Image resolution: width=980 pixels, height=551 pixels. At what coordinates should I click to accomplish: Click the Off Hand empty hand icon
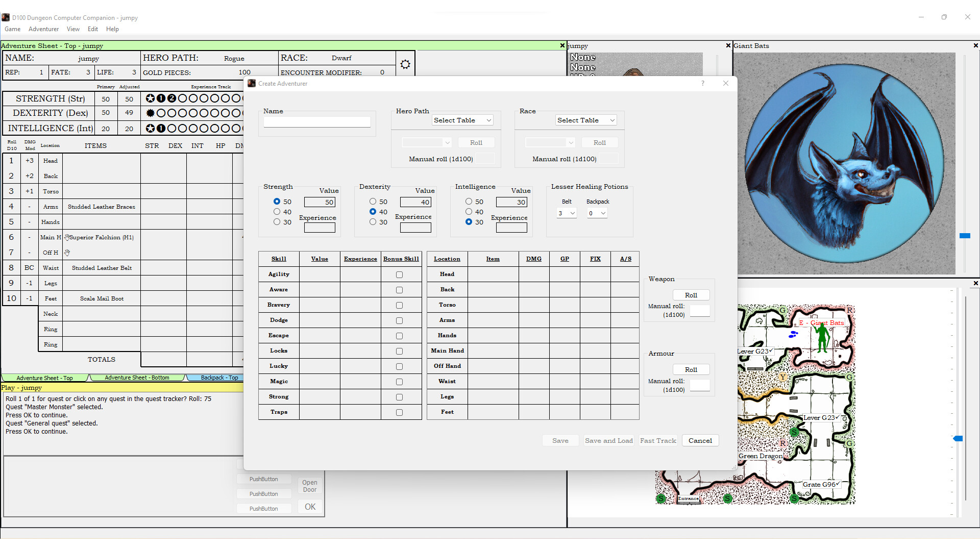tap(66, 252)
